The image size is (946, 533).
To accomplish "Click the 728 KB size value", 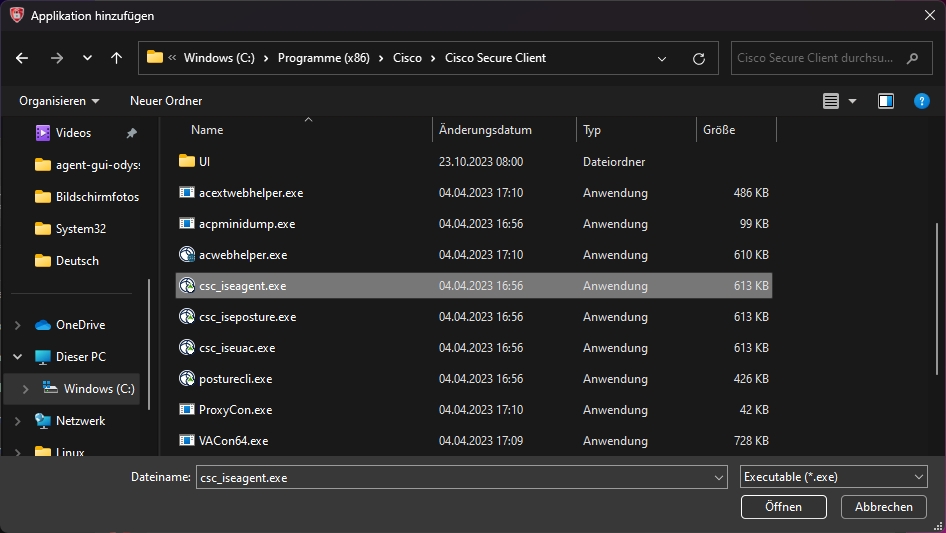I will (751, 441).
